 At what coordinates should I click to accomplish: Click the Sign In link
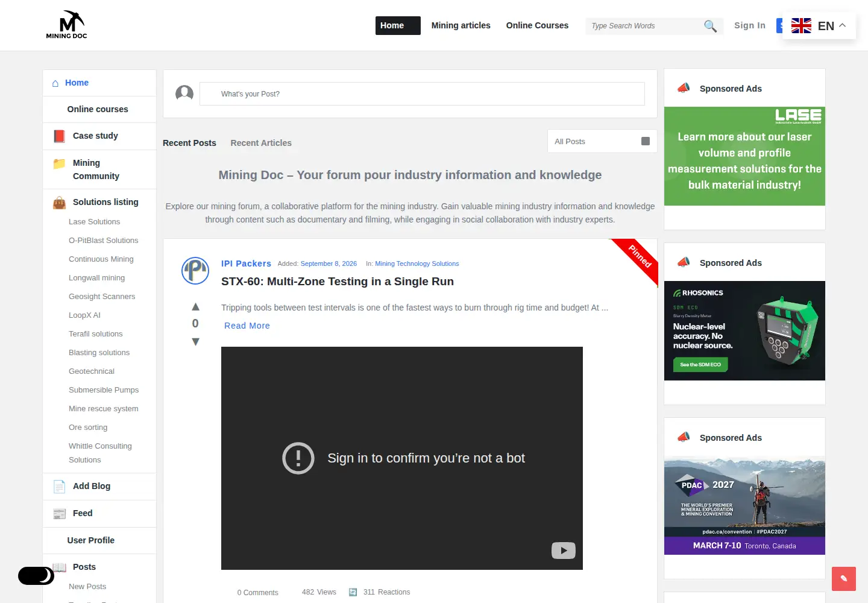coord(750,25)
